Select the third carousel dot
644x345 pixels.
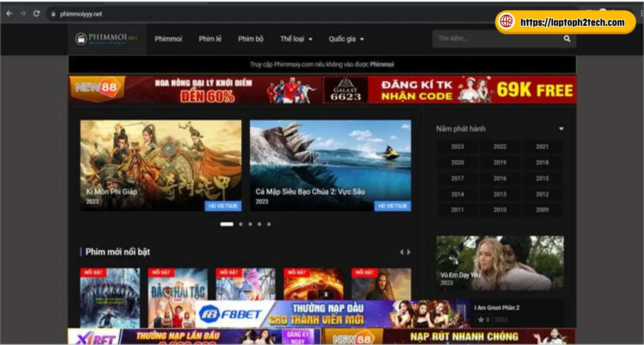click(250, 224)
